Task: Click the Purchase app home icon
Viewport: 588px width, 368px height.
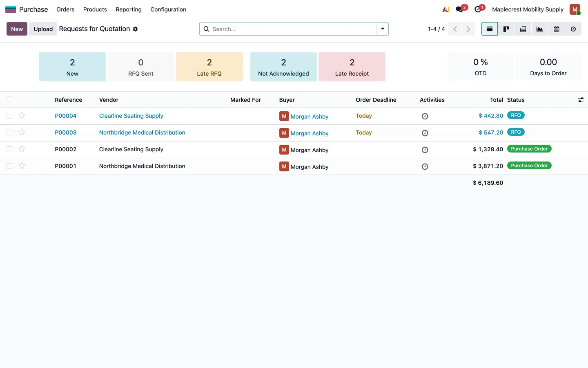Action: 11,9
